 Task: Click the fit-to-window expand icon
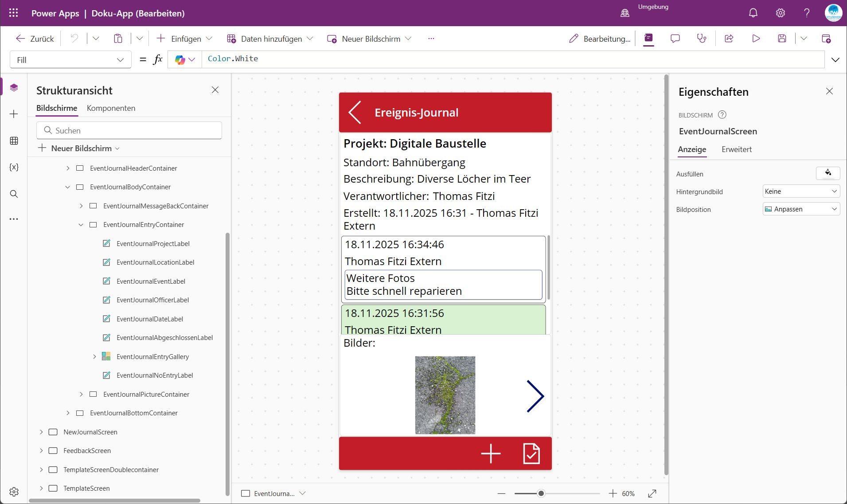pos(652,493)
